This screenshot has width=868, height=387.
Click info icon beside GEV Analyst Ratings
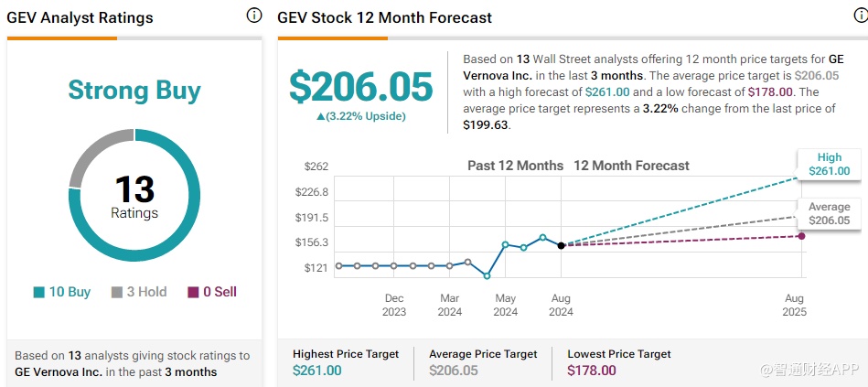pyautogui.click(x=254, y=16)
